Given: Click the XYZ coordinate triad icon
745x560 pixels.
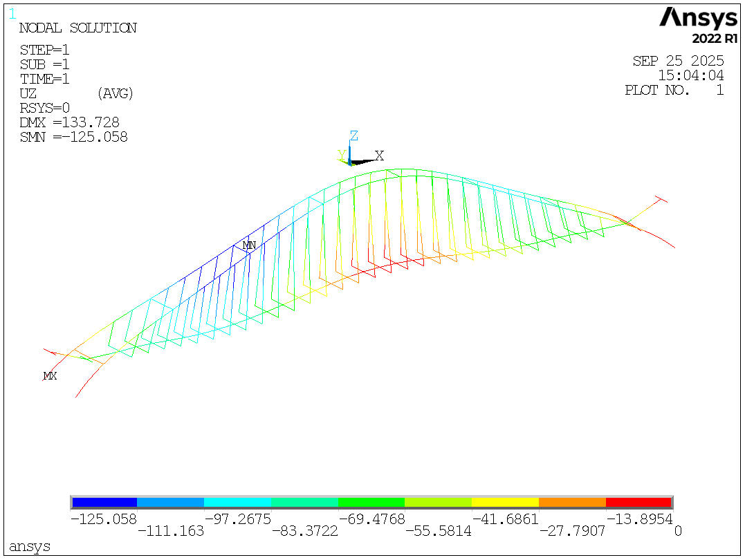Looking at the screenshot, I should click(360, 149).
